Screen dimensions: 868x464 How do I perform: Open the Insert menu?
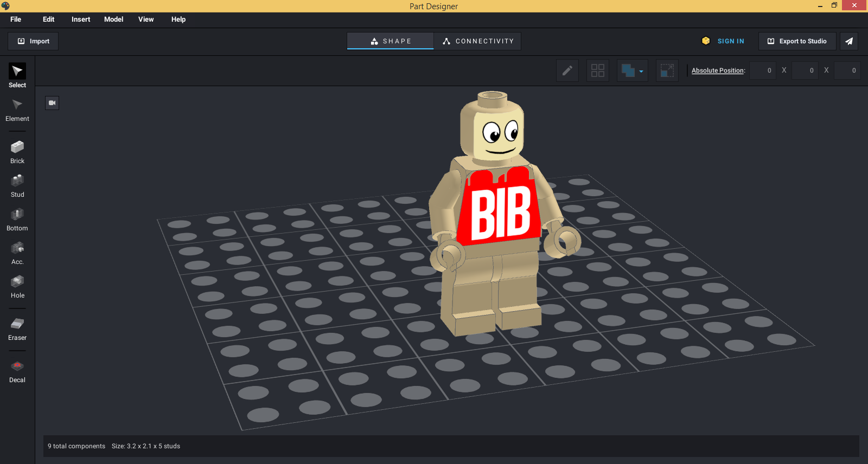coord(81,20)
